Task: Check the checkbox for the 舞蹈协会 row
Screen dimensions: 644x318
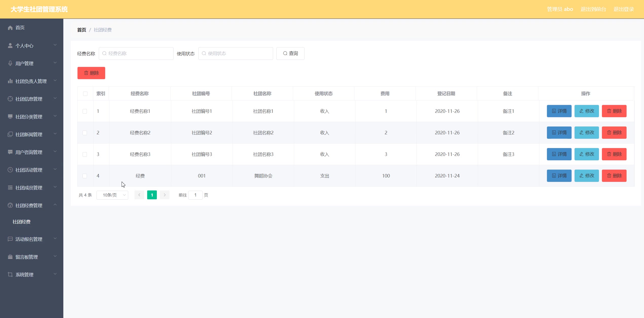Action: [x=85, y=176]
